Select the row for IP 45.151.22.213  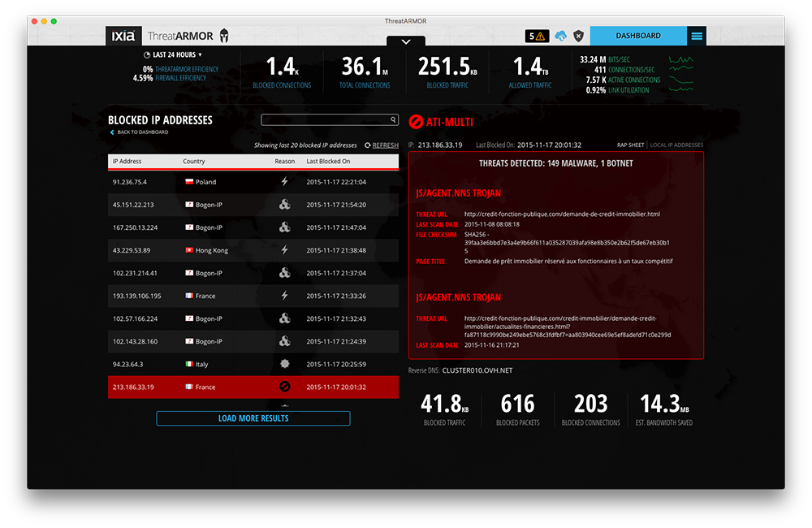click(253, 205)
